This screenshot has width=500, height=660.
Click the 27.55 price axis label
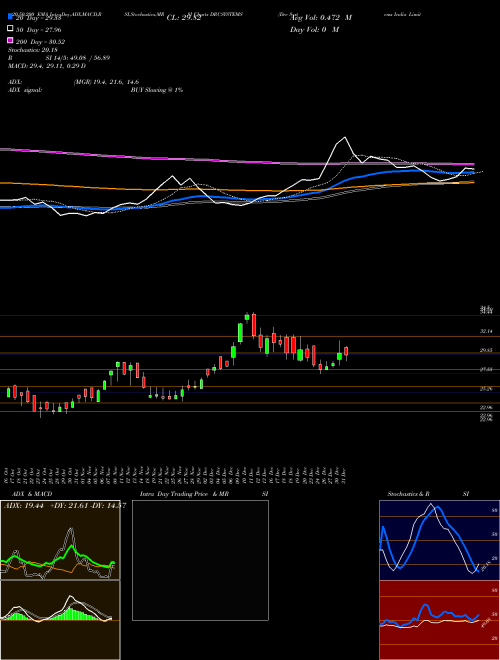point(486,370)
